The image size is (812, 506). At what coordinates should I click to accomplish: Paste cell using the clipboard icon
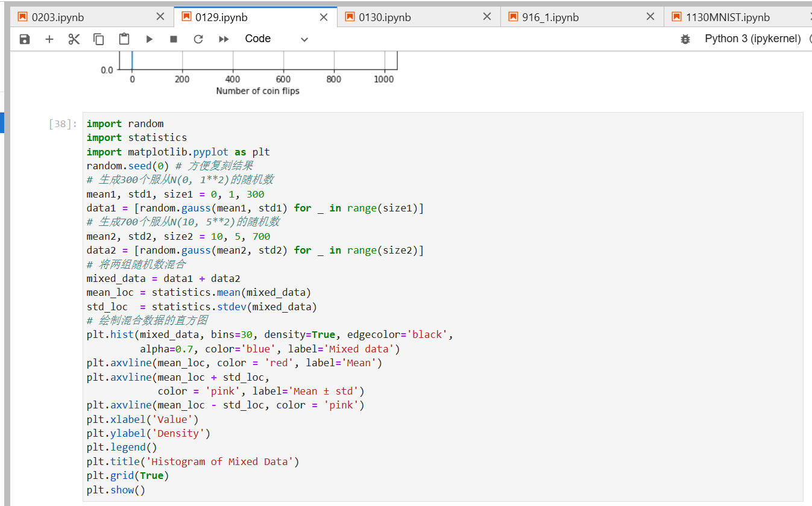(x=124, y=39)
